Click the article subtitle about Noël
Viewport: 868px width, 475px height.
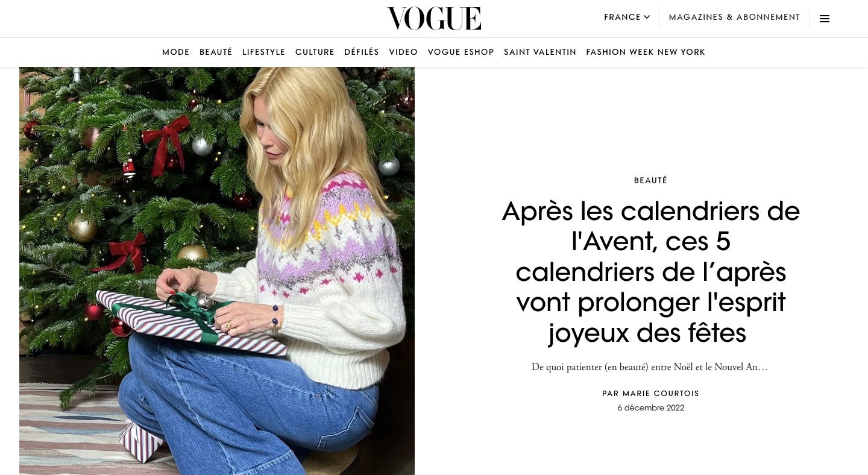coord(650,367)
